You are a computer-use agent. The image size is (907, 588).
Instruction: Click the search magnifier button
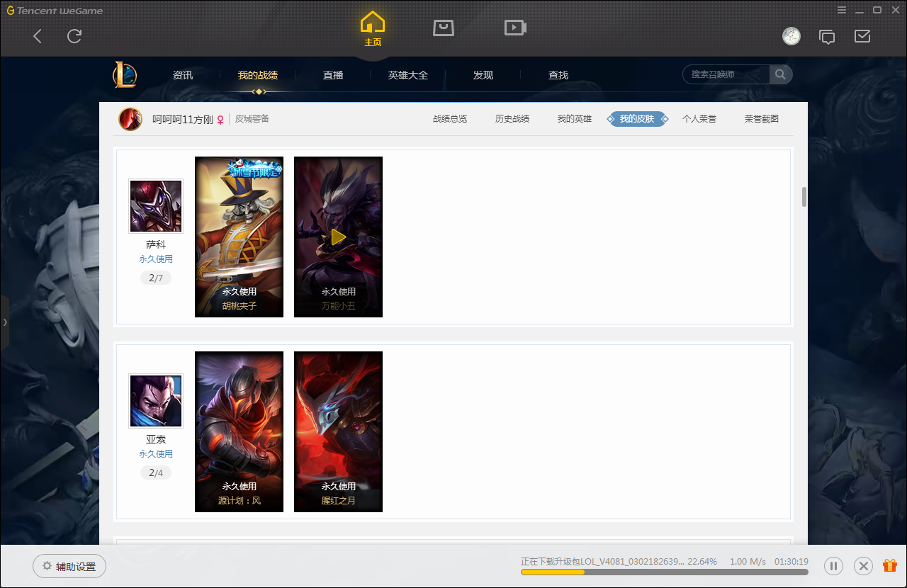pos(780,74)
